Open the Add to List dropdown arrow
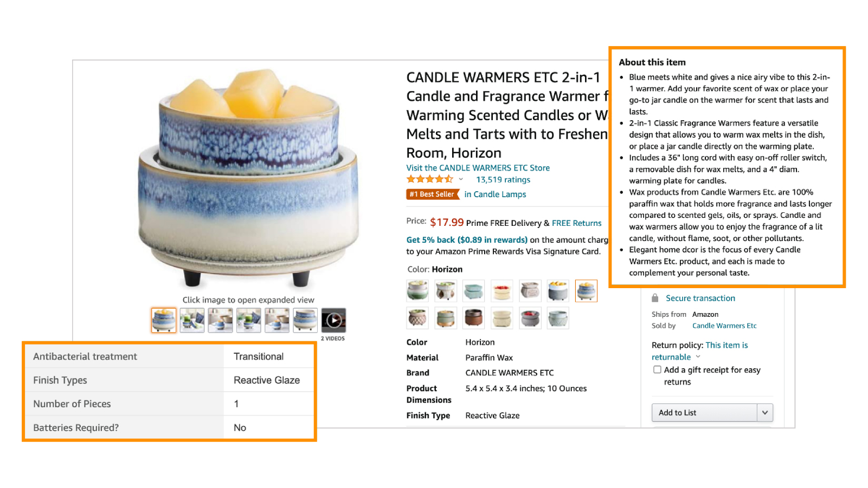 tap(765, 413)
